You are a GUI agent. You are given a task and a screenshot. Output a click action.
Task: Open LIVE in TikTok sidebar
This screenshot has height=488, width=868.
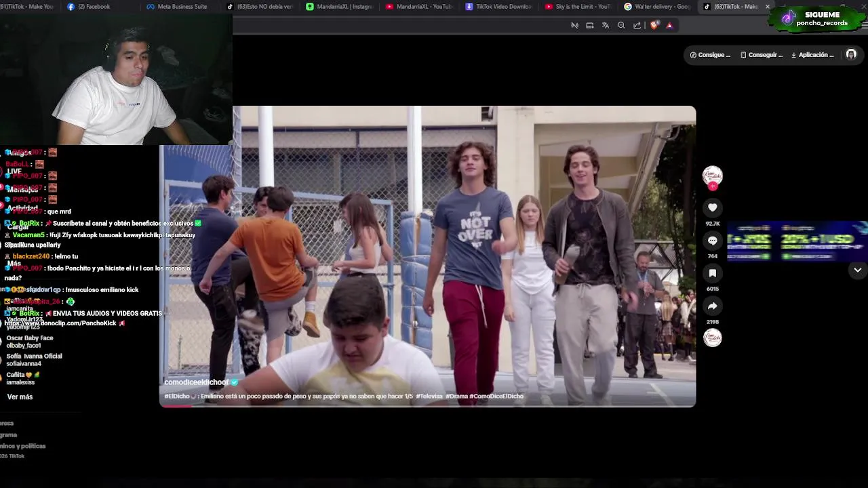click(x=14, y=171)
